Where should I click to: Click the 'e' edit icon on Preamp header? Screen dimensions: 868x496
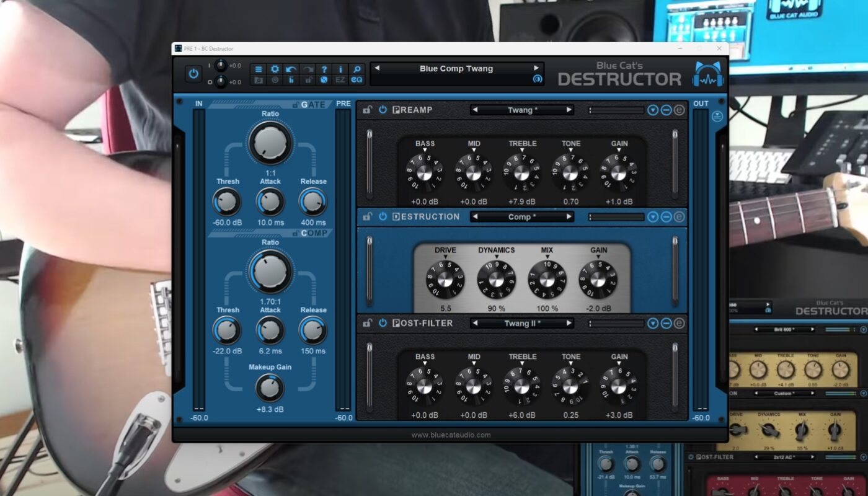(x=679, y=110)
